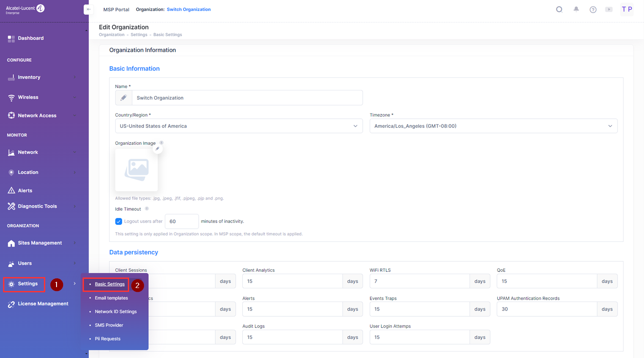Select Basic Settings submenu item

click(x=110, y=284)
